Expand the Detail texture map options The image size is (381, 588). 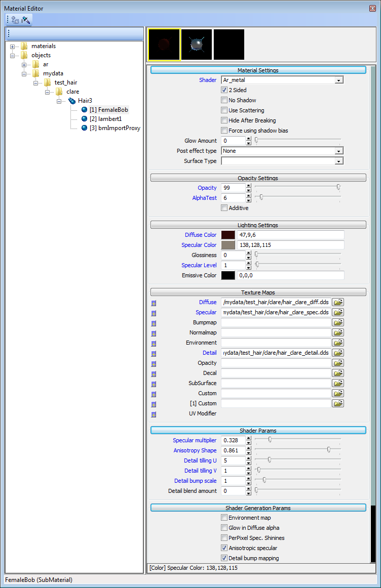(154, 354)
